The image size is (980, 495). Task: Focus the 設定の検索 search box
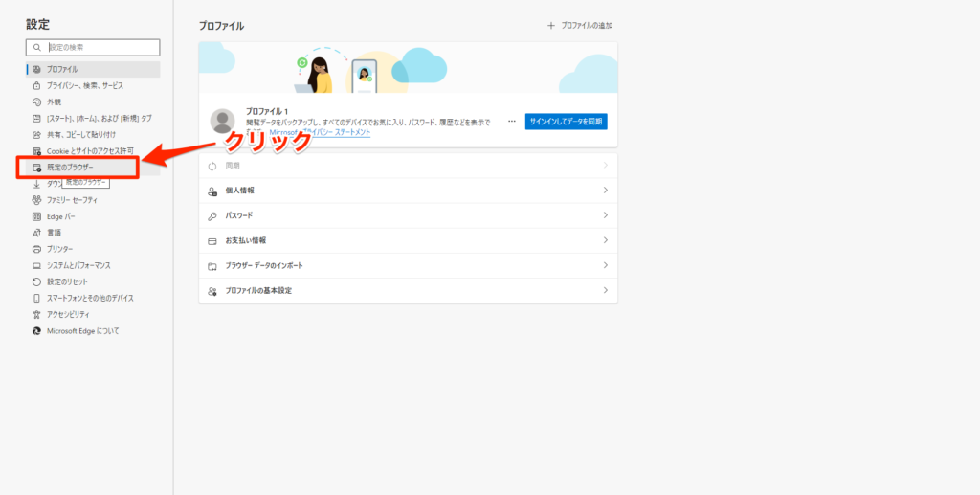click(100, 47)
